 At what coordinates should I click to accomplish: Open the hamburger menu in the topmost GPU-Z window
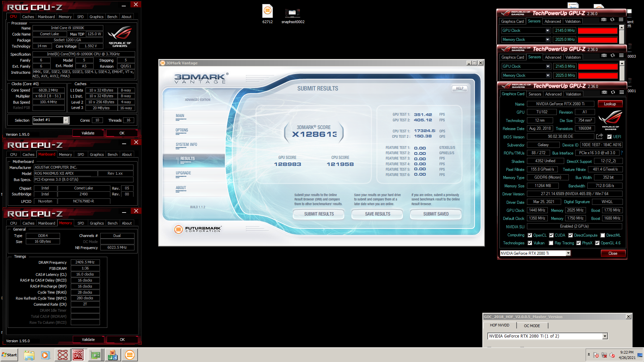pos(621,20)
